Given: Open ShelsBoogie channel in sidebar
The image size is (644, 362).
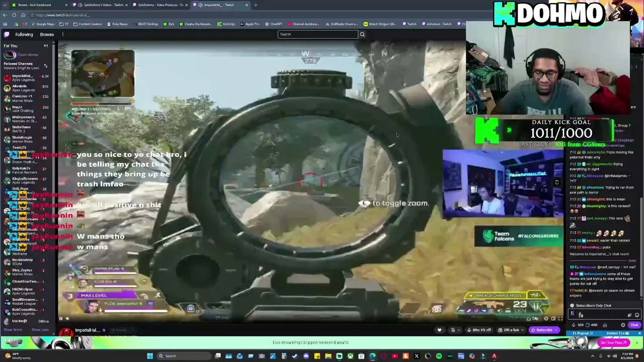Looking at the screenshot, I should pos(26,139).
